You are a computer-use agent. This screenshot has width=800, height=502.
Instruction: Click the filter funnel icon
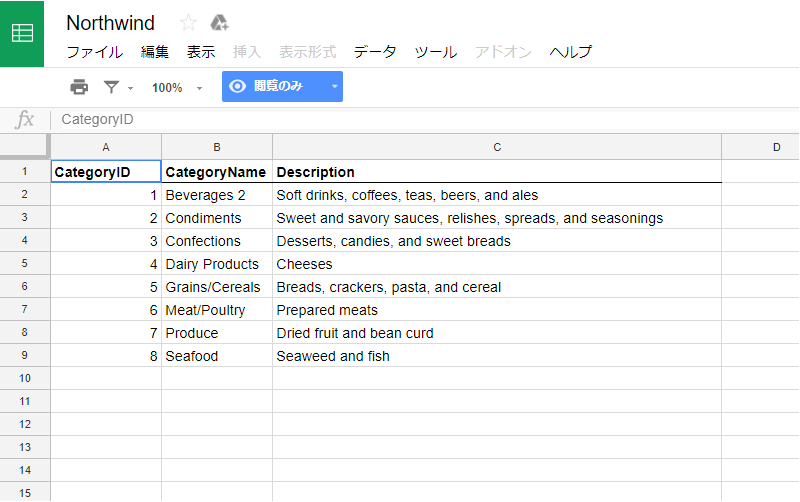[111, 87]
